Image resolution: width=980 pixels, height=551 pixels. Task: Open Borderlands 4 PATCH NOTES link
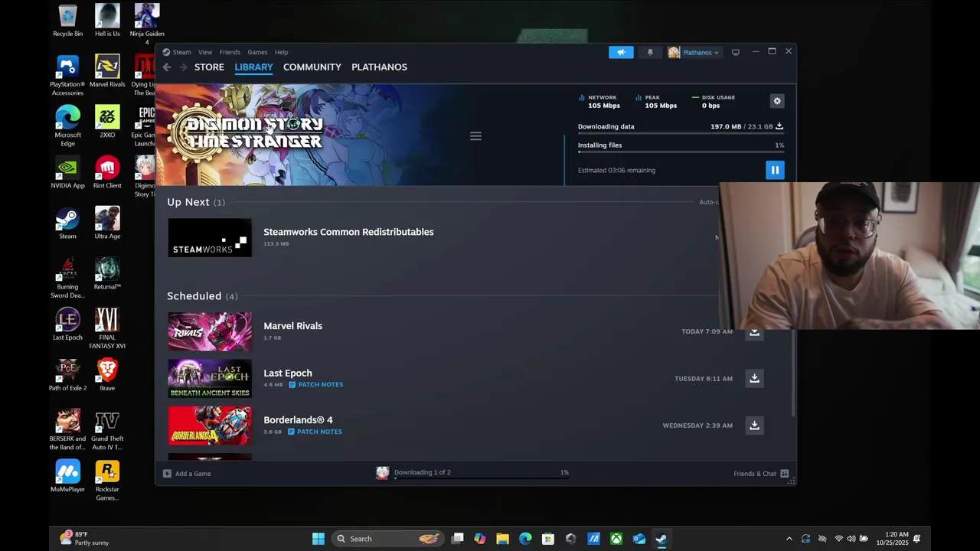[315, 432]
